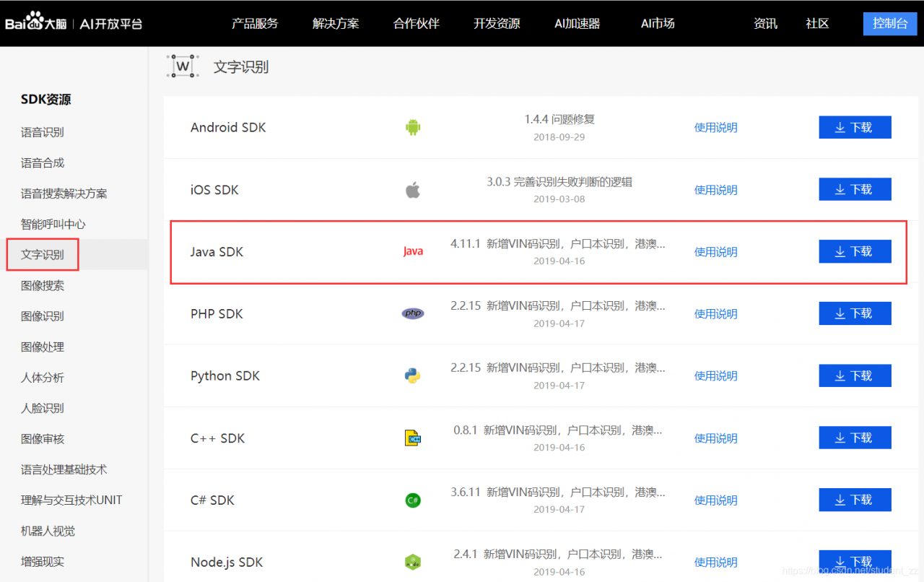Click the 3.0.3 完善识别失败判断的逻辑 text
Image resolution: width=924 pixels, height=582 pixels.
click(x=559, y=182)
